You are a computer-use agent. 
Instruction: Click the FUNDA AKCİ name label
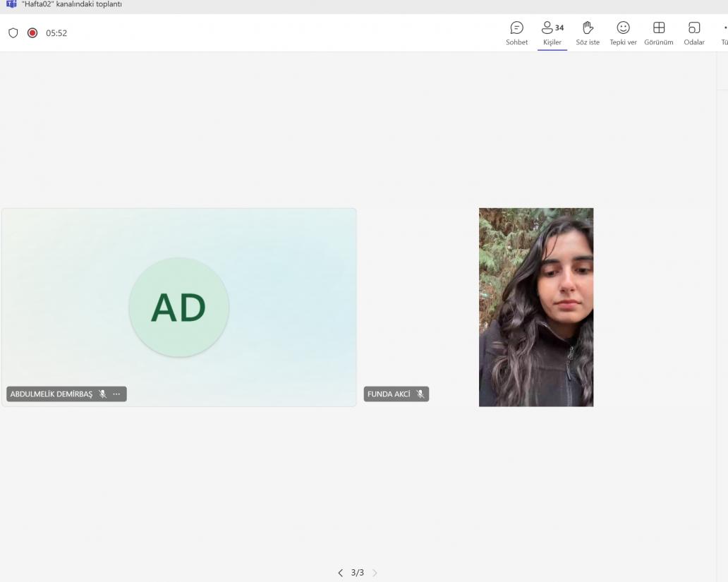[x=389, y=394]
